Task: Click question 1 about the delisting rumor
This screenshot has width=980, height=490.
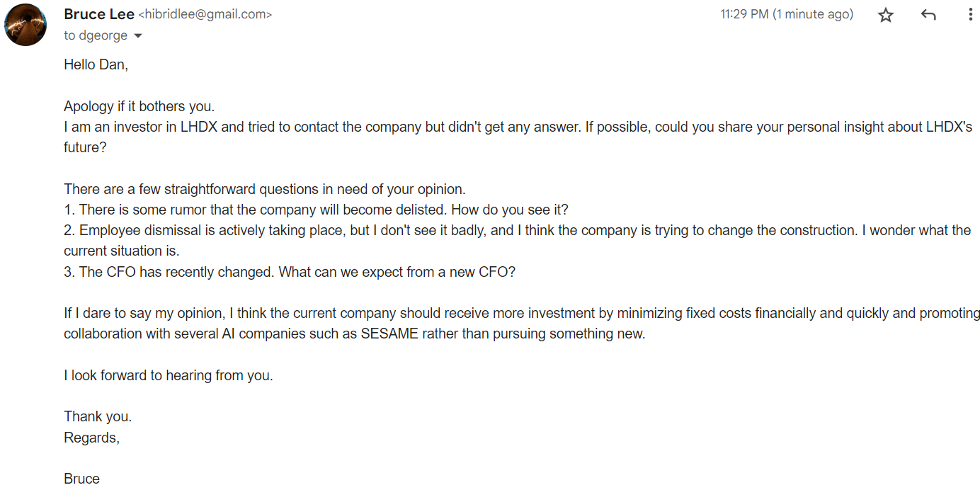Action: (316, 210)
